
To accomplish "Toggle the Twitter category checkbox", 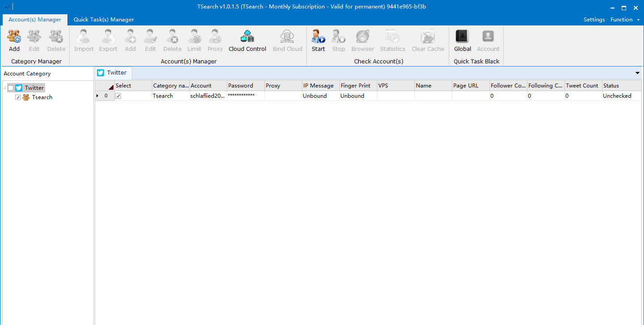I will 11,88.
